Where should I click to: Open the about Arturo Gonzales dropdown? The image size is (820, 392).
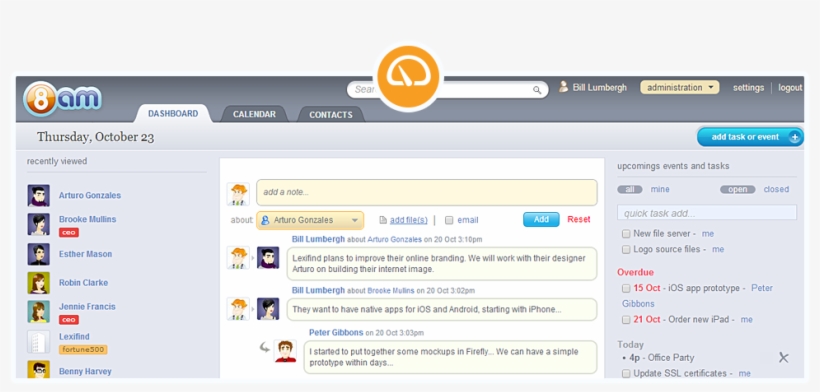coord(310,220)
